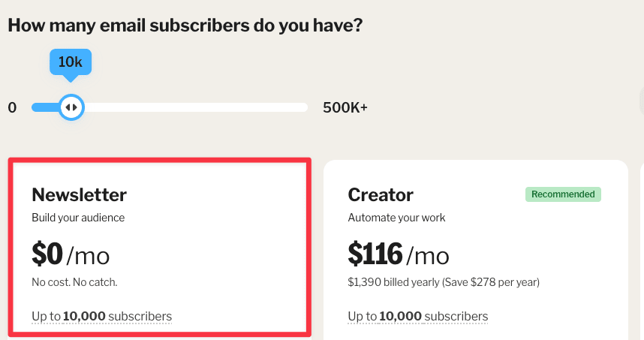Click the slider handle with arrows icon
This screenshot has width=644, height=340.
point(71,107)
